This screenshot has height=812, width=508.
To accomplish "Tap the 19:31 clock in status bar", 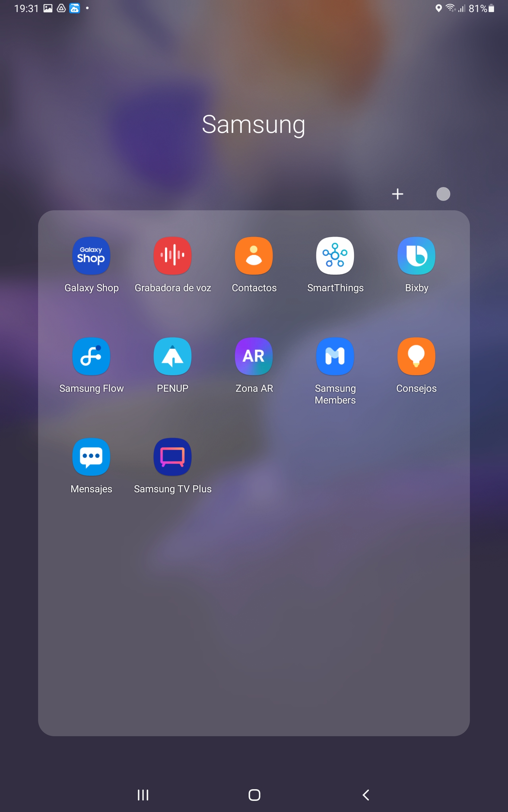I will click(27, 8).
